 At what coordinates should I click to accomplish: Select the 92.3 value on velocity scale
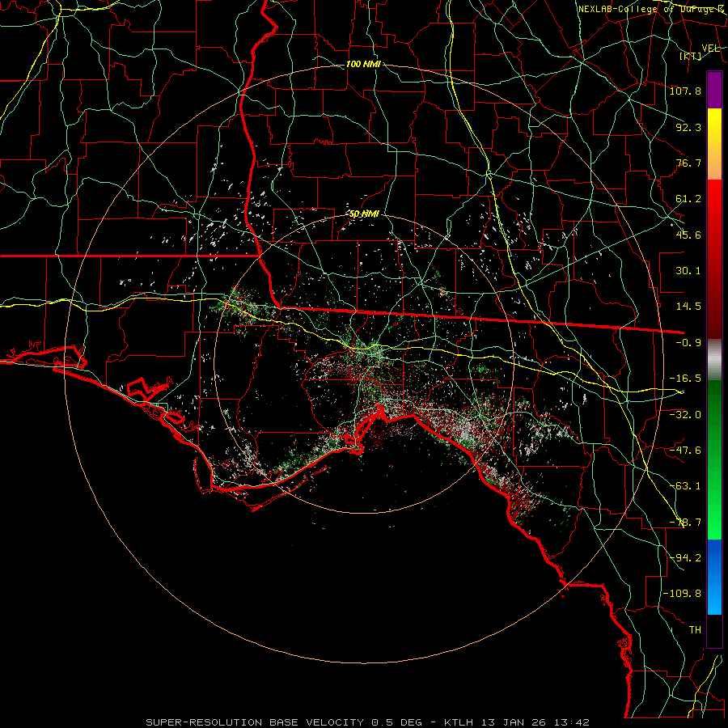point(688,127)
